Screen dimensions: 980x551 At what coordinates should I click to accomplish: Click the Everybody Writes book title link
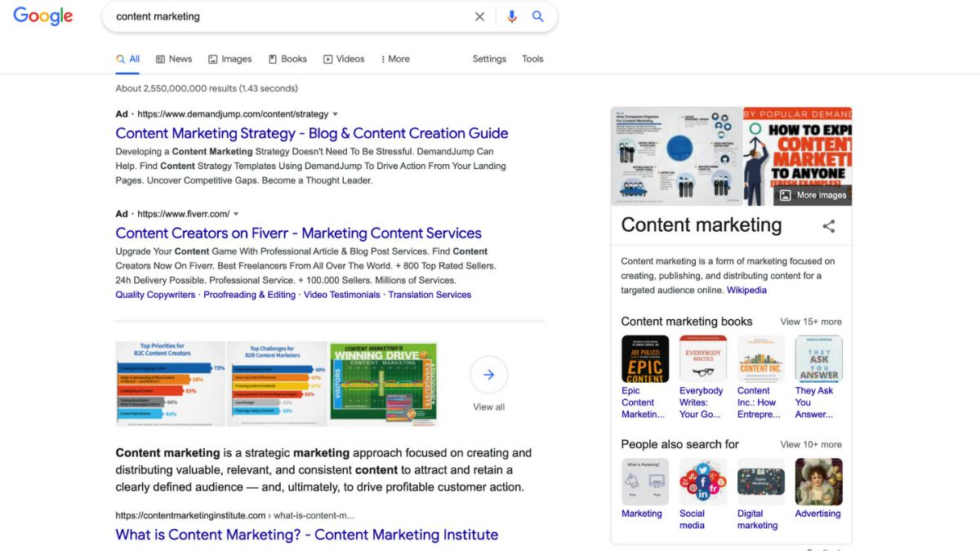(x=702, y=402)
